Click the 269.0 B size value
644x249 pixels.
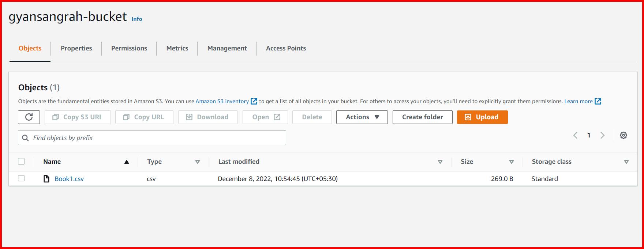click(502, 179)
